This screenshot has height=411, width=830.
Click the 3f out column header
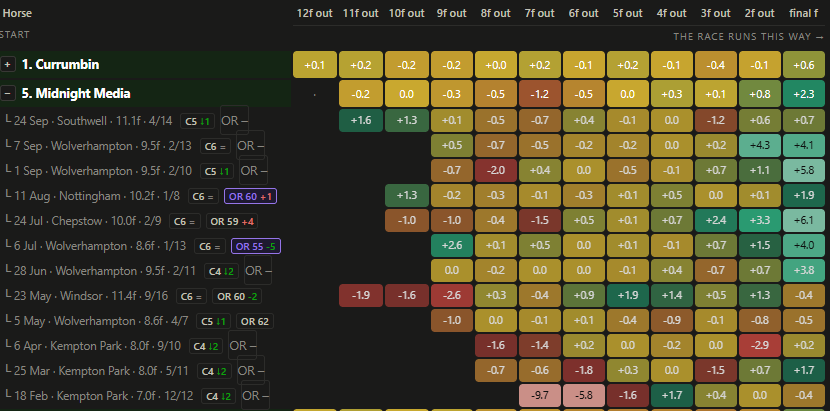[715, 13]
